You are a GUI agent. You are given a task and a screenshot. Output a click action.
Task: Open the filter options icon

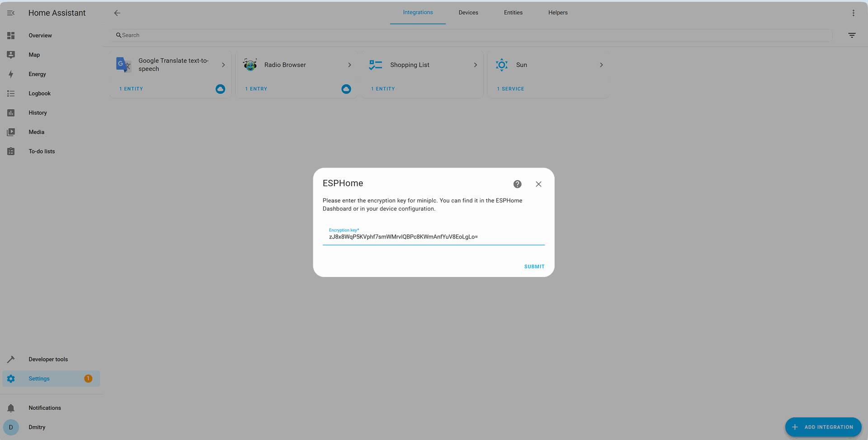852,35
